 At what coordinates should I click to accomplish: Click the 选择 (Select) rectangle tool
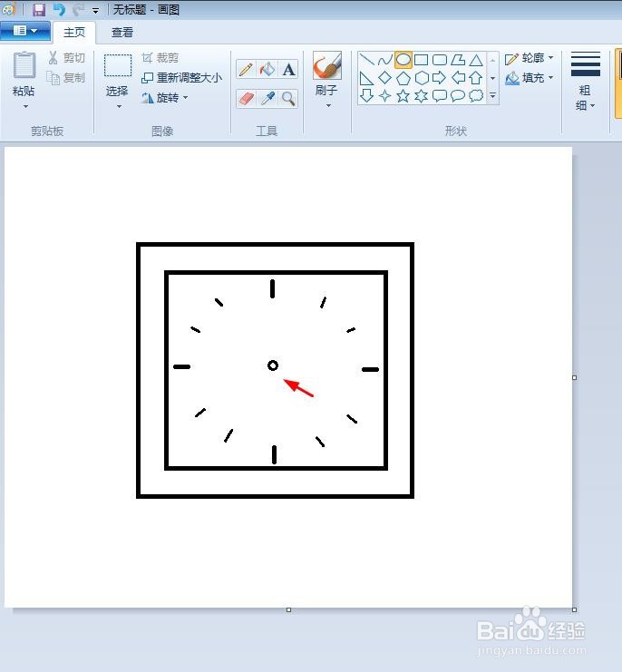click(118, 65)
